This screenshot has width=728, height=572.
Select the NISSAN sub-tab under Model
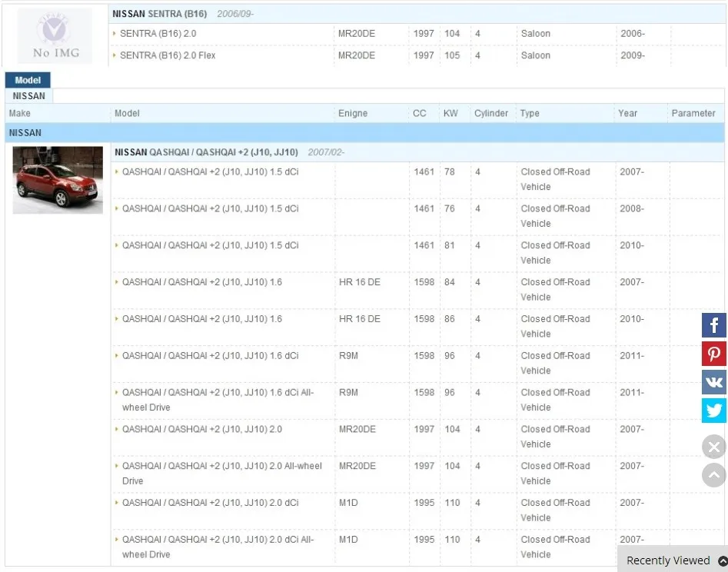[28, 95]
